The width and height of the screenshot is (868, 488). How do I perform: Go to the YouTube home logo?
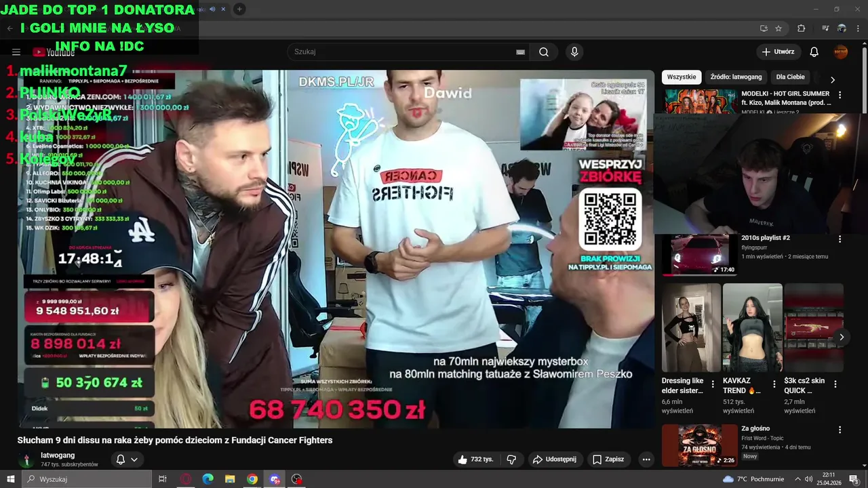point(54,52)
